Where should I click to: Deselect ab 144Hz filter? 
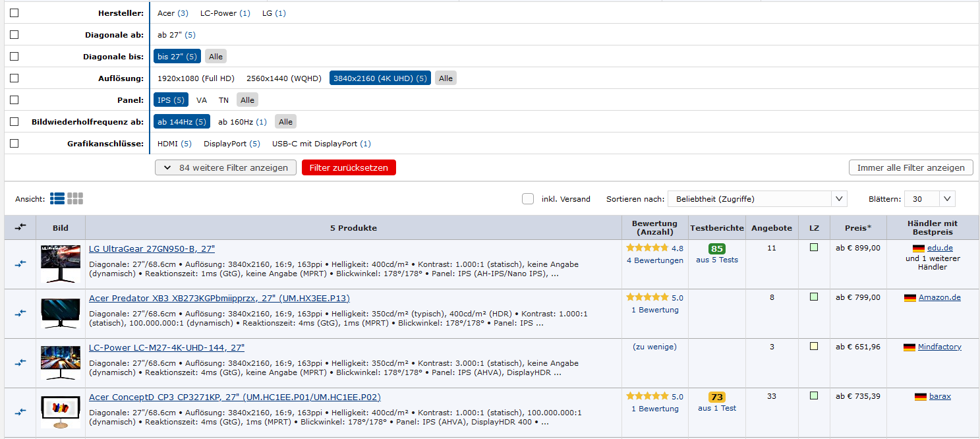tap(182, 122)
